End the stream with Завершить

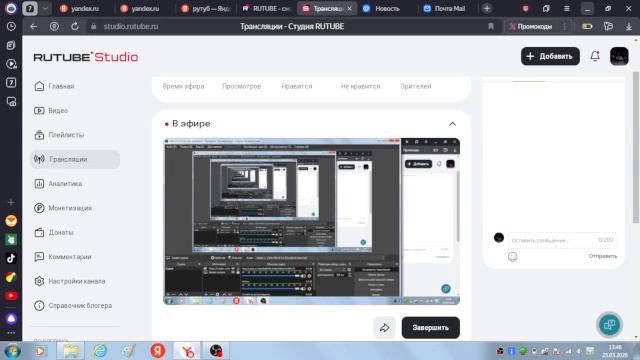click(x=431, y=327)
